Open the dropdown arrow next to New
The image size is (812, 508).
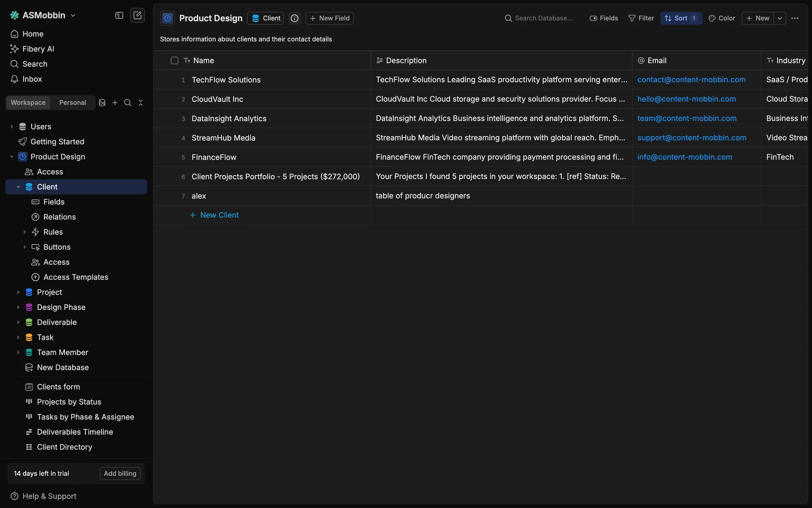coord(779,18)
